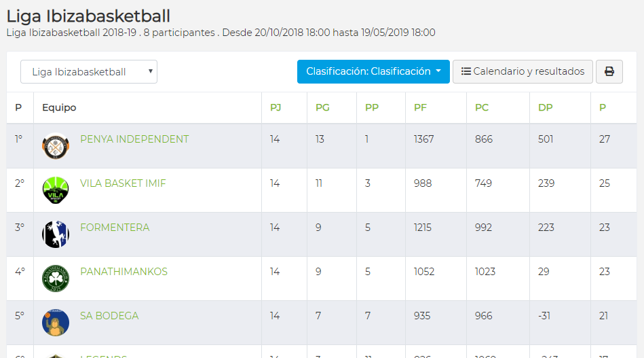Open the PANATHIMANKOS team page
644x358 pixels.
click(124, 272)
